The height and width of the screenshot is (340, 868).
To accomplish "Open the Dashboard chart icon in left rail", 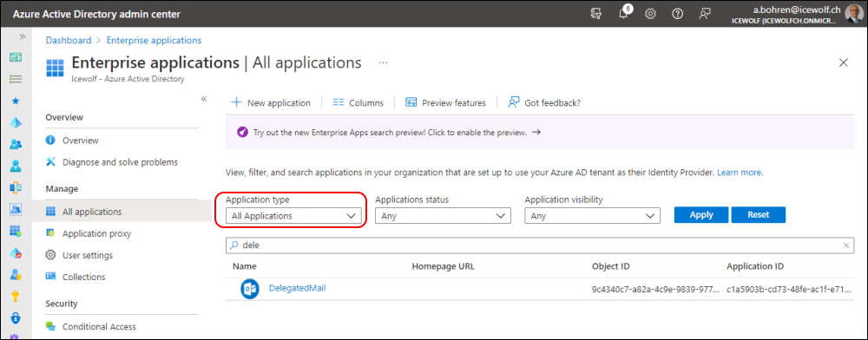I will (16, 57).
